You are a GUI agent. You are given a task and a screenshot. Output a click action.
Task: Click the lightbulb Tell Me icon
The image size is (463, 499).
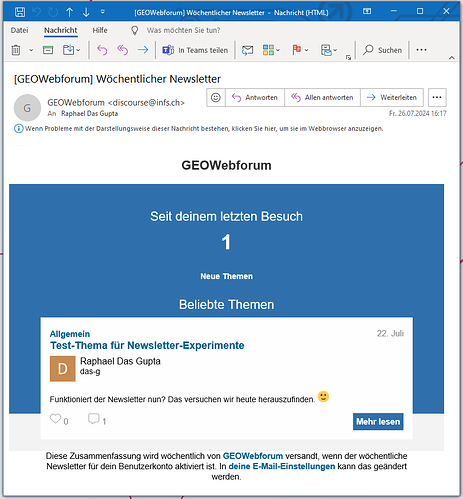click(134, 31)
